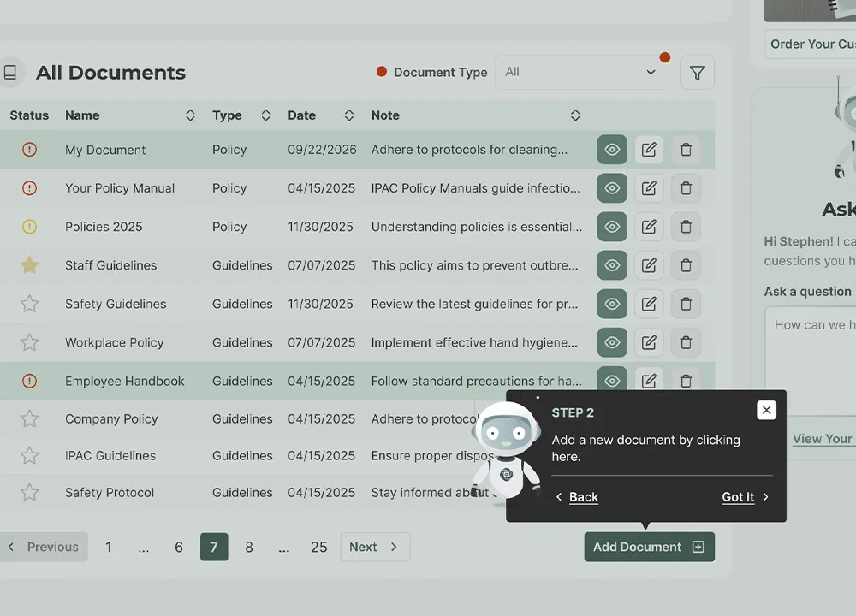
Task: Select the document icon beside the All Documents heading
Action: [x=11, y=72]
